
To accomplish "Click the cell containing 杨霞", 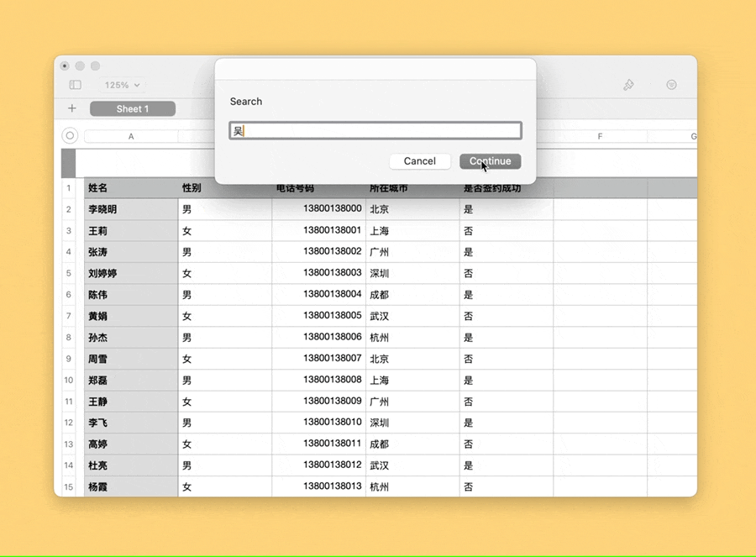I will click(131, 486).
